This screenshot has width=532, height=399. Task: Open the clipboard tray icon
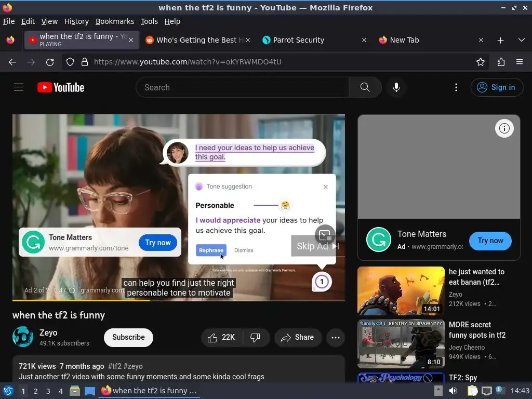pos(472,391)
